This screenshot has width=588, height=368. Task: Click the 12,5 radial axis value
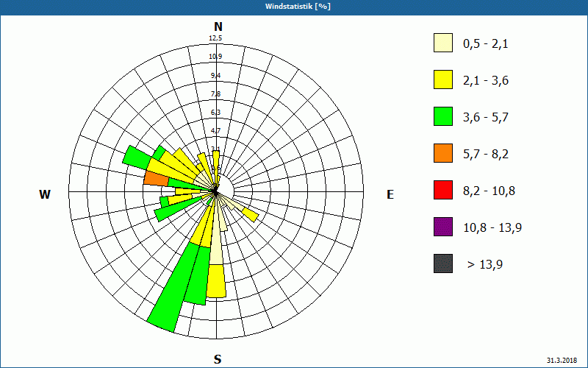point(215,38)
